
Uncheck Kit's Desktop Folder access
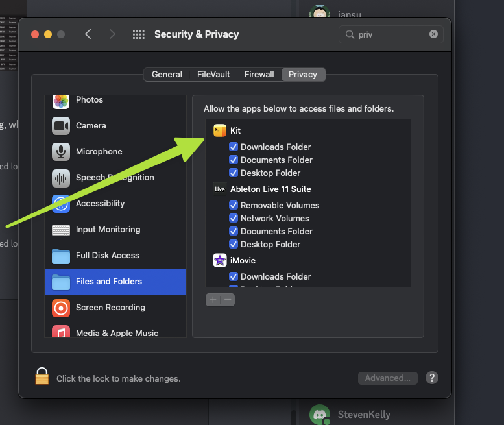(x=234, y=173)
